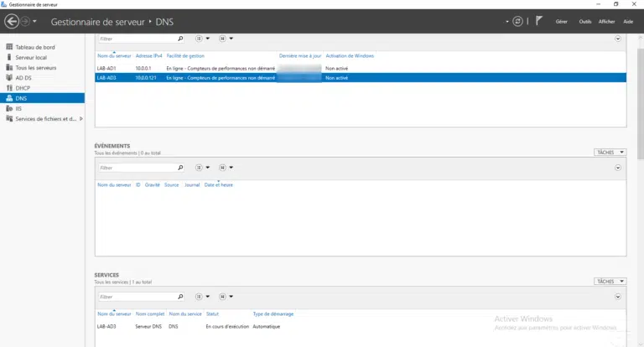This screenshot has height=347, width=644.
Task: Click the Services filter text box
Action: tap(137, 297)
